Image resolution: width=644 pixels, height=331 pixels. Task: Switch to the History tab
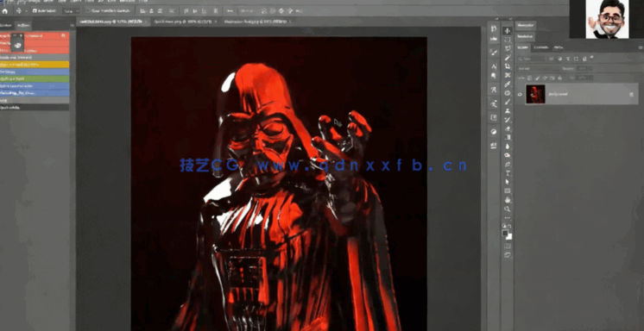point(7,26)
